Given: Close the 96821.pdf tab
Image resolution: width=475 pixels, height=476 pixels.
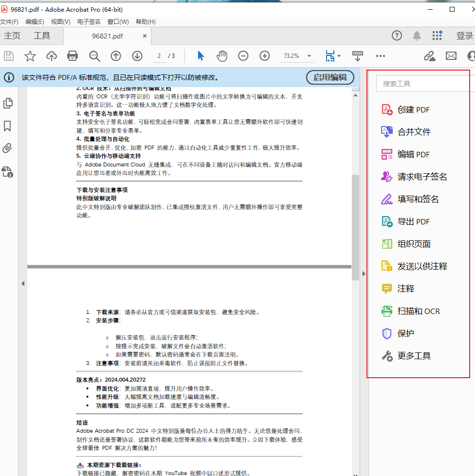Looking at the screenshot, I should 145,36.
